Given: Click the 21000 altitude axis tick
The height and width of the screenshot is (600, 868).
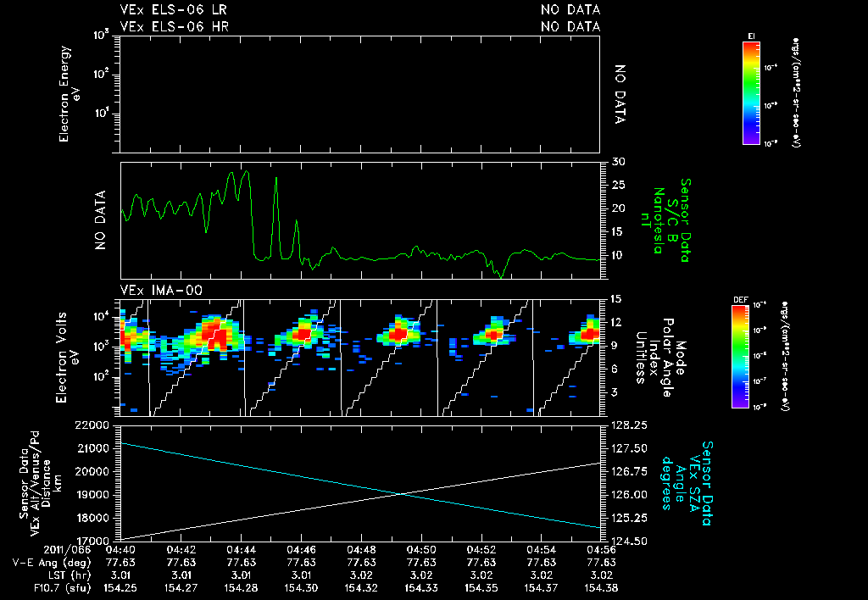Looking at the screenshot, I should click(92, 448).
